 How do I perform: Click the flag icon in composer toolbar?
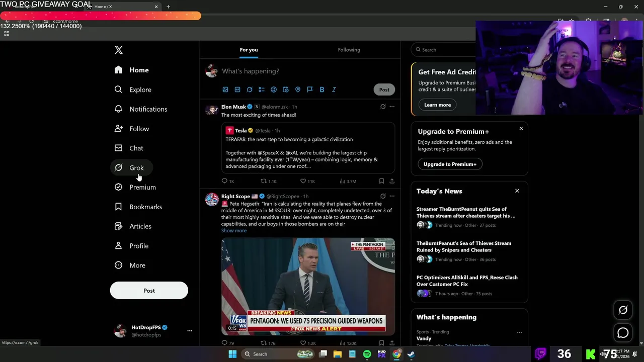click(x=310, y=89)
